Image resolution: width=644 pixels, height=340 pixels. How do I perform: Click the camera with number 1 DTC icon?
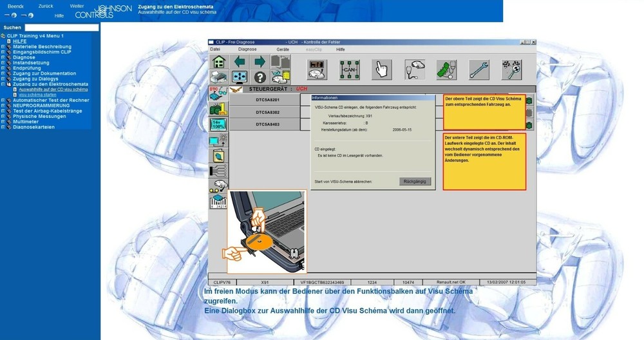click(218, 109)
